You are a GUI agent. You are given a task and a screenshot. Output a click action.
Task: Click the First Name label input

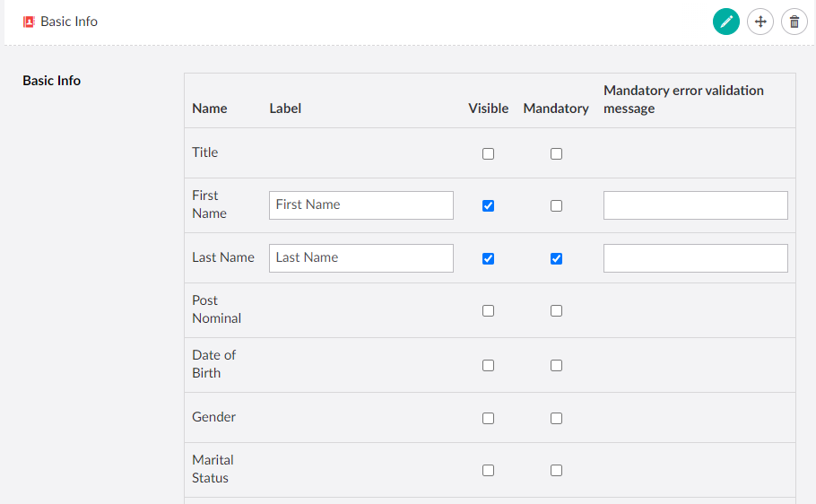coord(360,204)
